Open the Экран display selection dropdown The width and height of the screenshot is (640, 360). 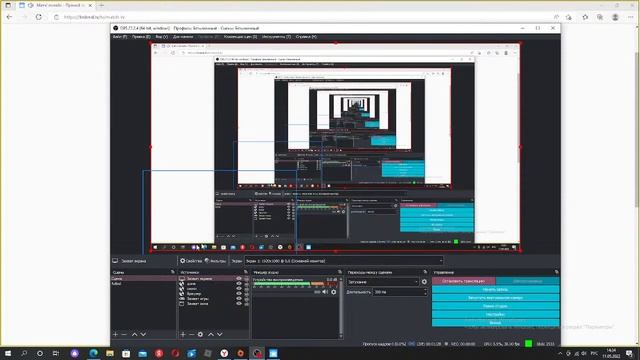(344, 261)
